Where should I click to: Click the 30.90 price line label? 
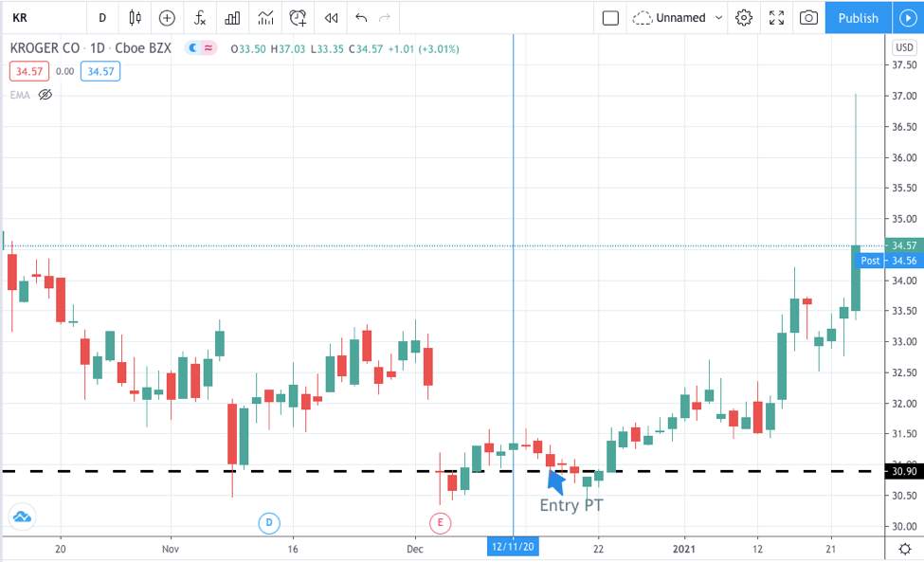tap(904, 471)
